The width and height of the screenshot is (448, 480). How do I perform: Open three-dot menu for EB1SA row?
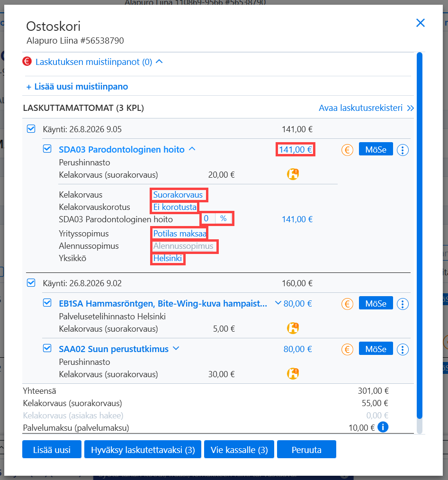click(403, 304)
